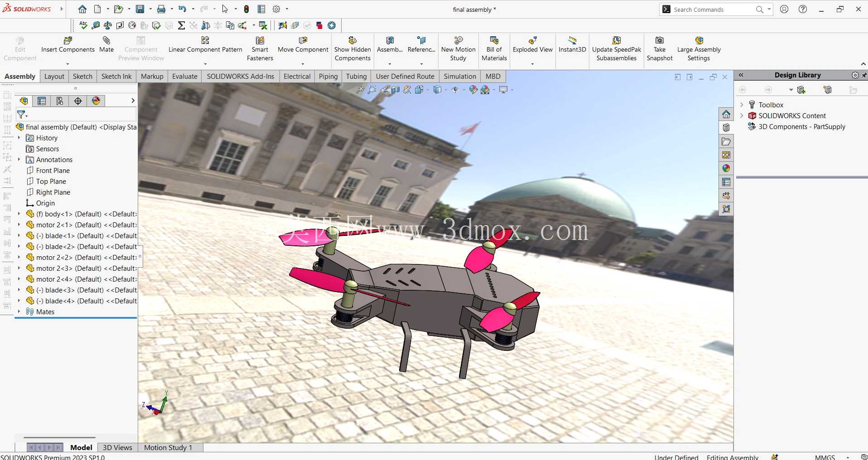Open the DimXpertManager tab icon

click(x=78, y=101)
